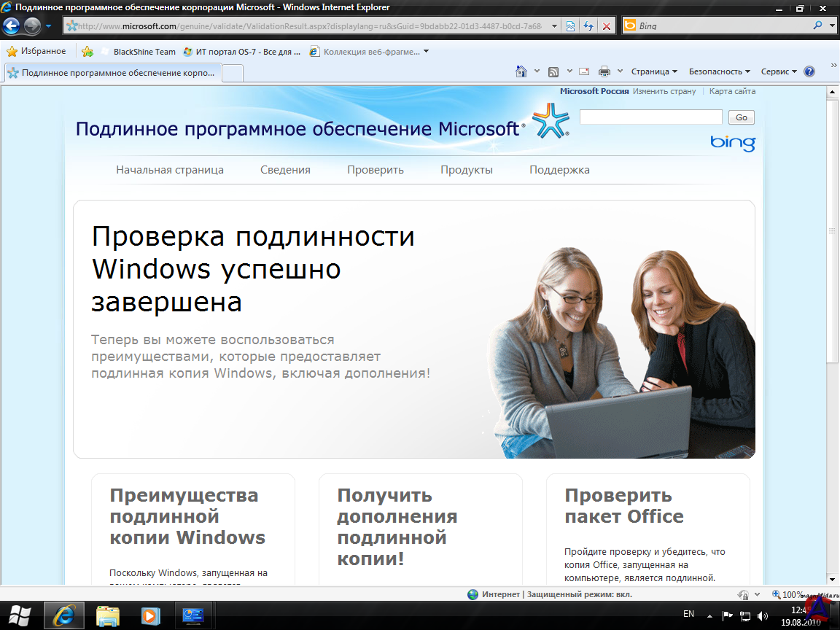Click the Read mail envelope icon
This screenshot has height=630, width=840.
584,71
